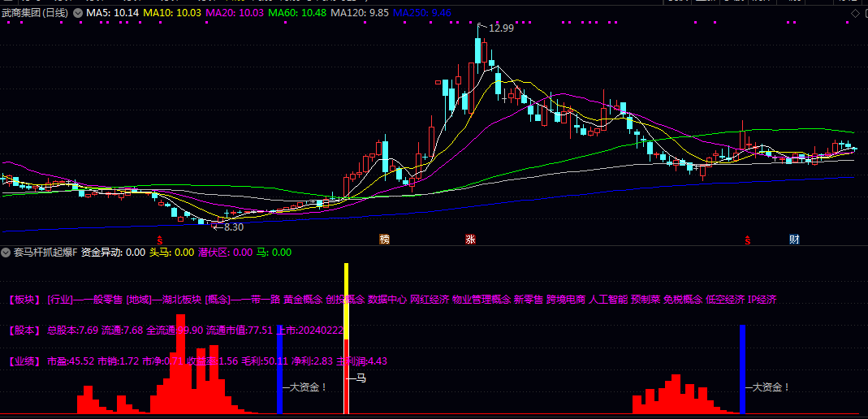This screenshot has width=868, height=419.
Task: Click the 跨境电商 concept text
Action: (x=566, y=300)
